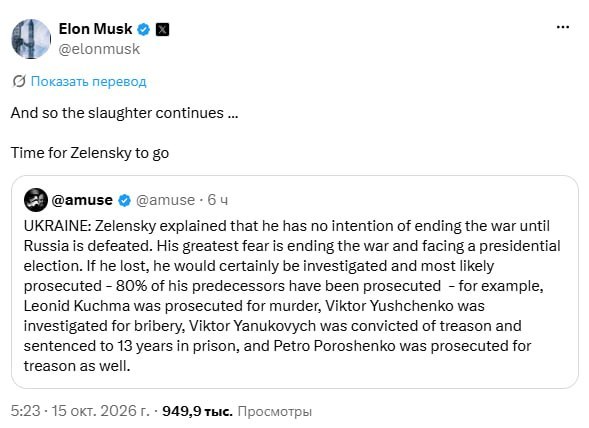The width and height of the screenshot is (589, 428).
Task: Click the @amuse profile avatar in the quote
Action: tap(36, 200)
